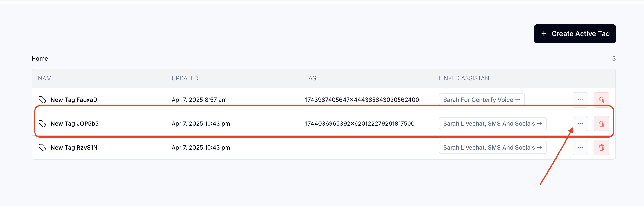
Task: Click the tag icon beside New Tag RzvS1N
Action: [x=42, y=148]
